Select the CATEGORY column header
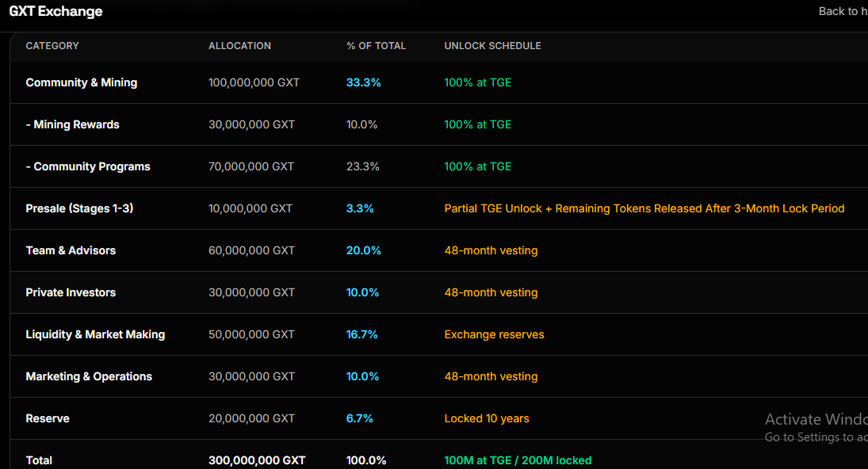 52,46
